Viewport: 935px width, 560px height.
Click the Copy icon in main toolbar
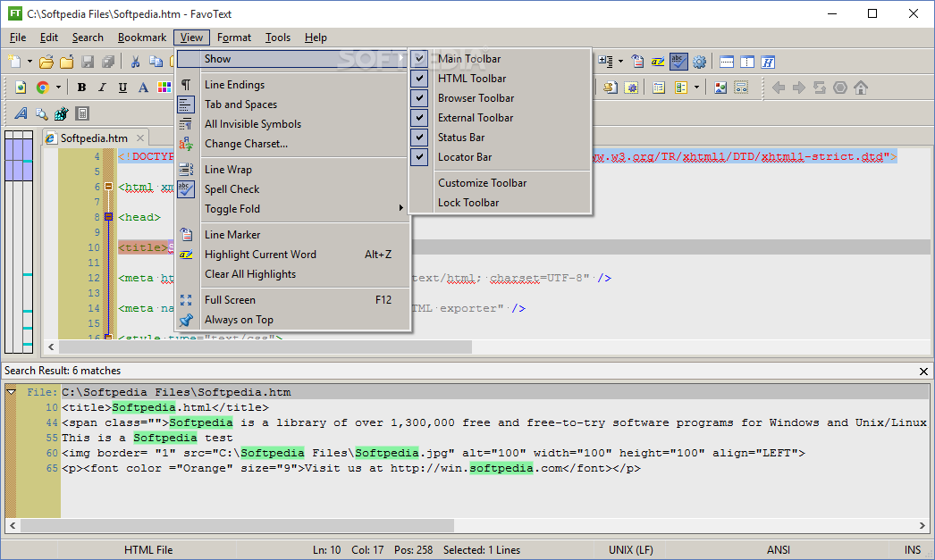[156, 62]
